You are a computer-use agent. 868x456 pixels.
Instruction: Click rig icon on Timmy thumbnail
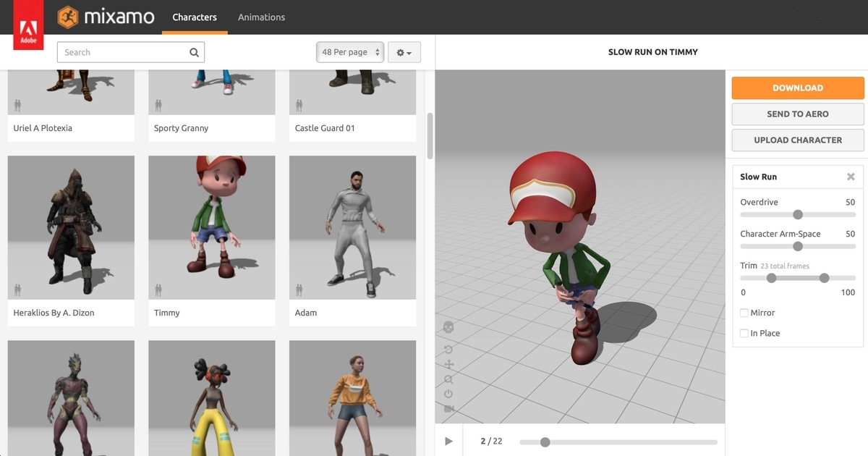tap(158, 290)
